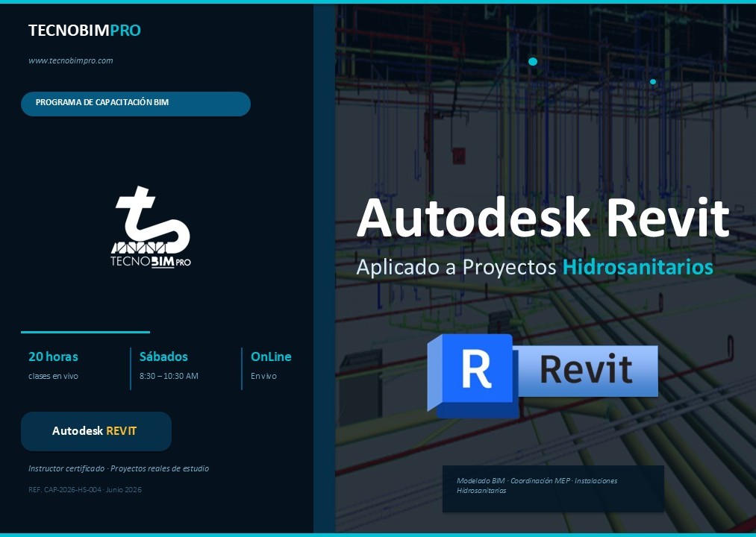
Task: Select the '8:30 – 10:30 AM' schedule text
Action: (169, 376)
